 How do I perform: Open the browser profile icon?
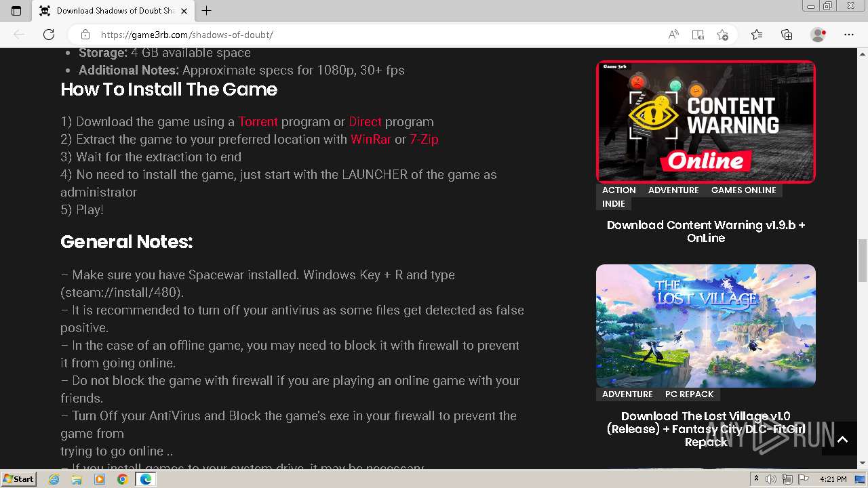coord(818,35)
